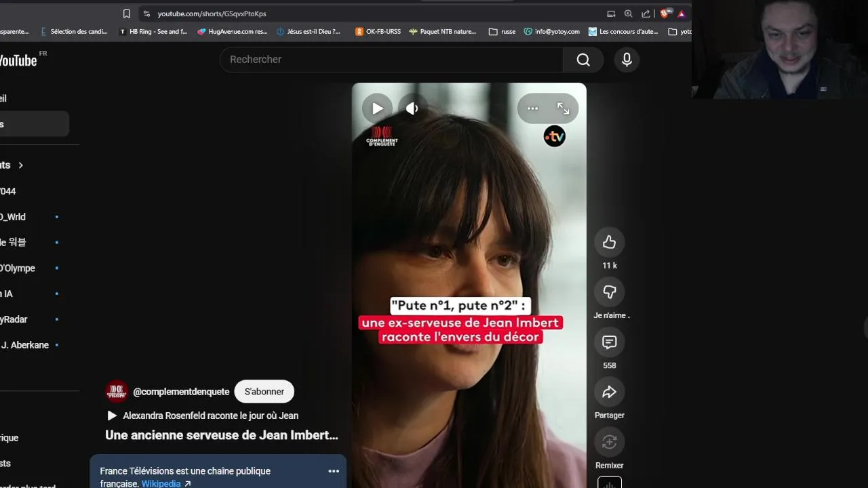Open the Brave Shields icon

point(665,14)
